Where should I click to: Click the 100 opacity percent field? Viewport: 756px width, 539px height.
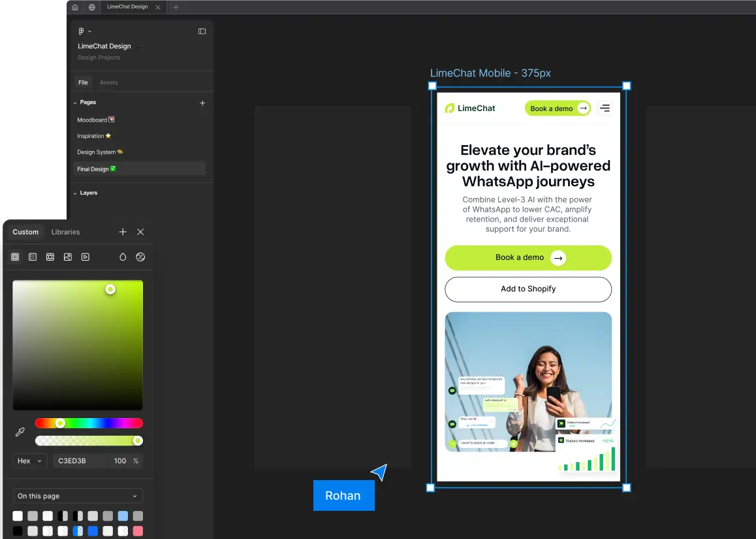pyautogui.click(x=120, y=461)
